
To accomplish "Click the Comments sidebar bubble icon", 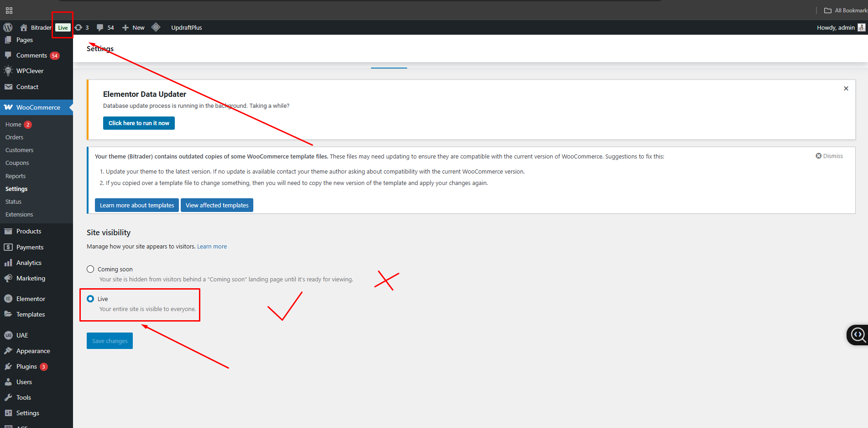I will (8, 55).
